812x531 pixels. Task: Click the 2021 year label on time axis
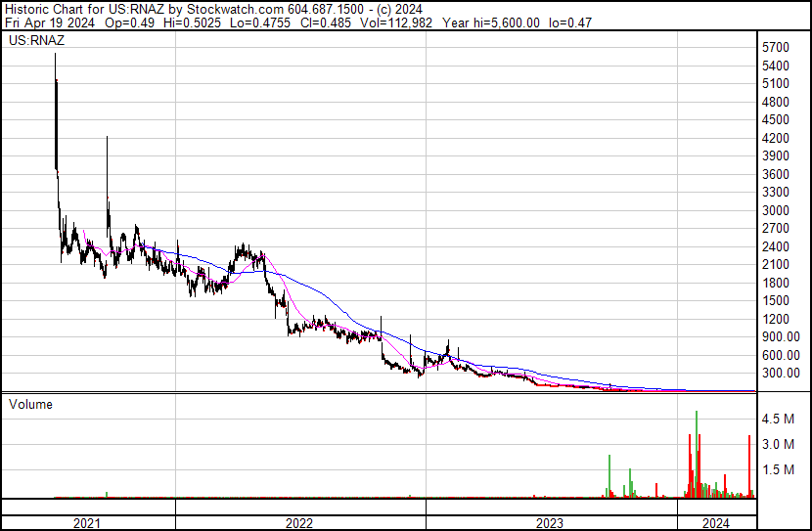click(x=88, y=524)
